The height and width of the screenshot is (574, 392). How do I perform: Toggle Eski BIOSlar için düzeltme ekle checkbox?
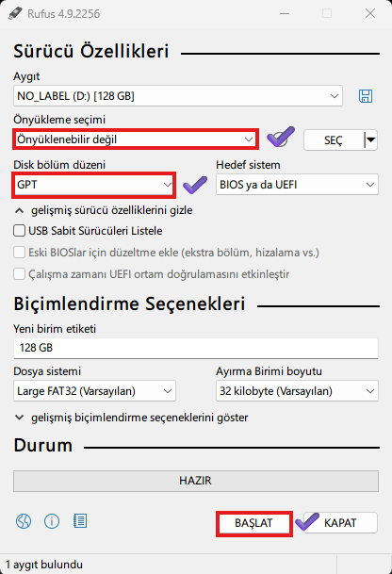[19, 253]
